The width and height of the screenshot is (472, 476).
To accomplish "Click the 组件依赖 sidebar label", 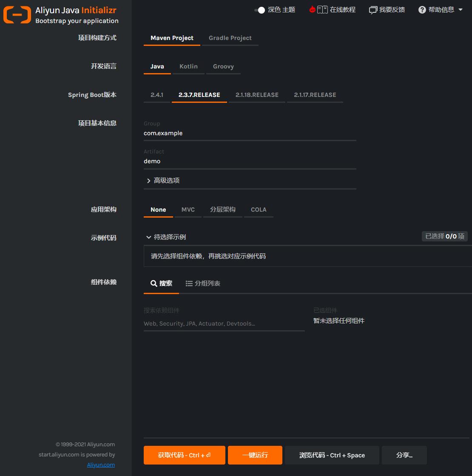I will [104, 282].
